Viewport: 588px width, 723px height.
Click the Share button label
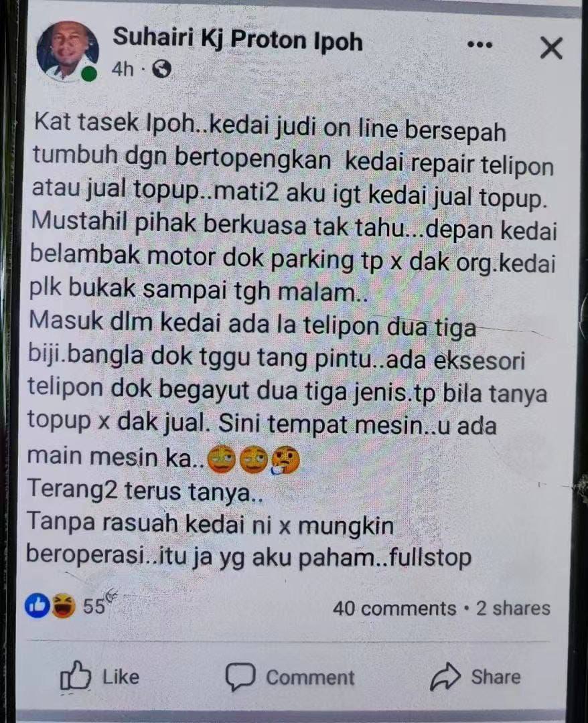pyautogui.click(x=496, y=676)
